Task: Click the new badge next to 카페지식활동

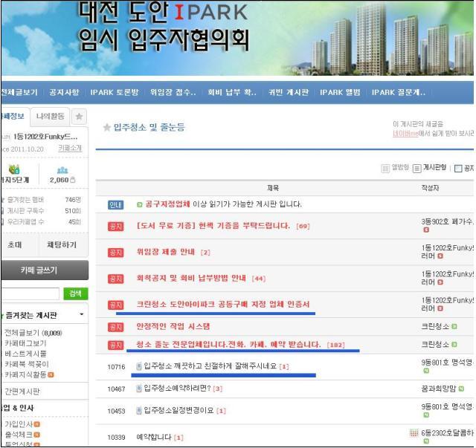Action: (x=51, y=375)
